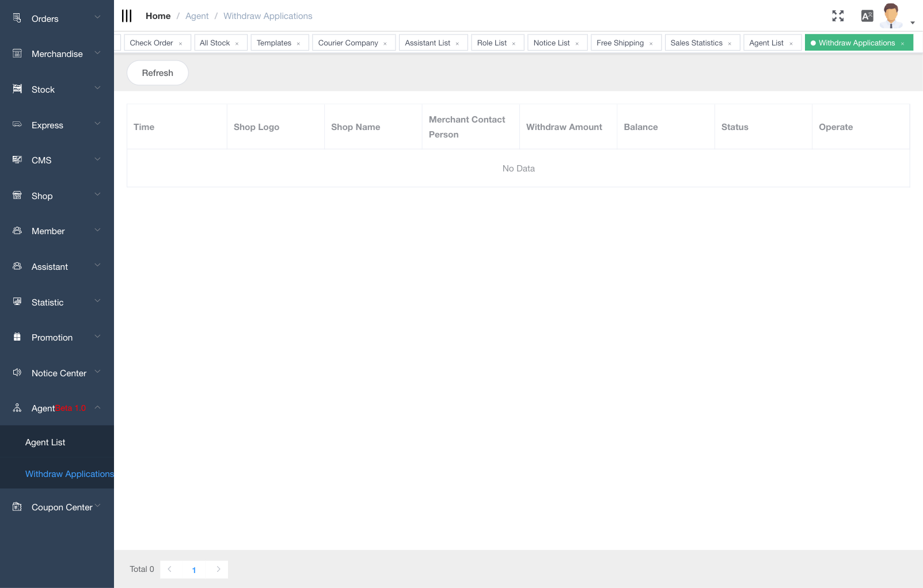Click the Refresh button
The height and width of the screenshot is (588, 923).
pos(157,72)
